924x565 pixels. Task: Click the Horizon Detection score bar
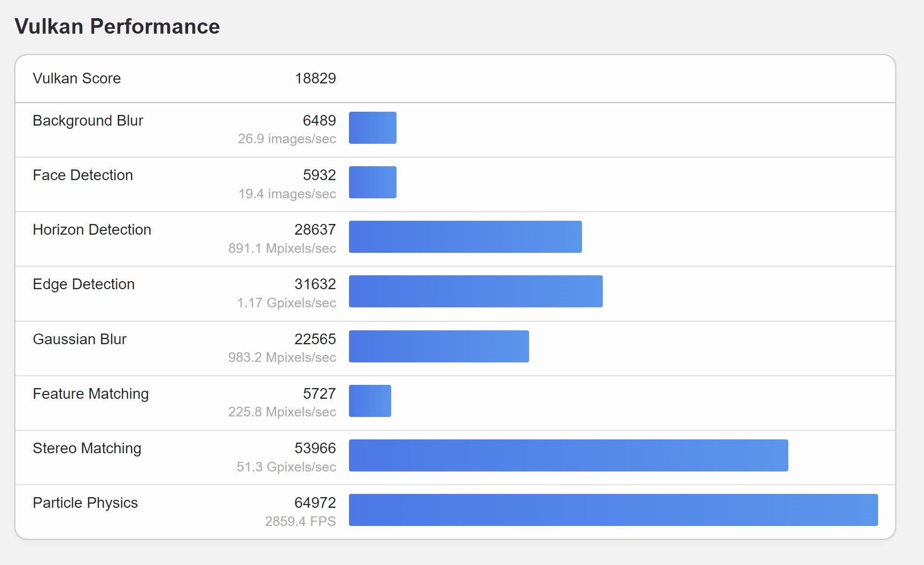[x=465, y=237]
